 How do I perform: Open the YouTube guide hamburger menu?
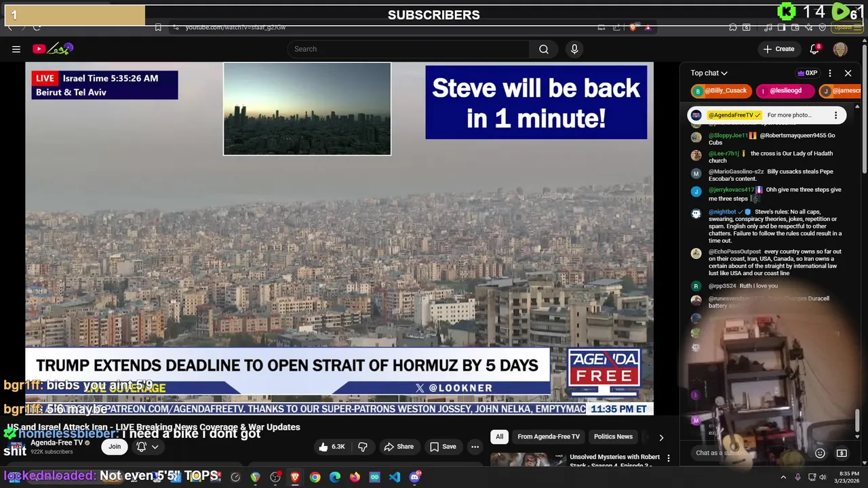(16, 49)
